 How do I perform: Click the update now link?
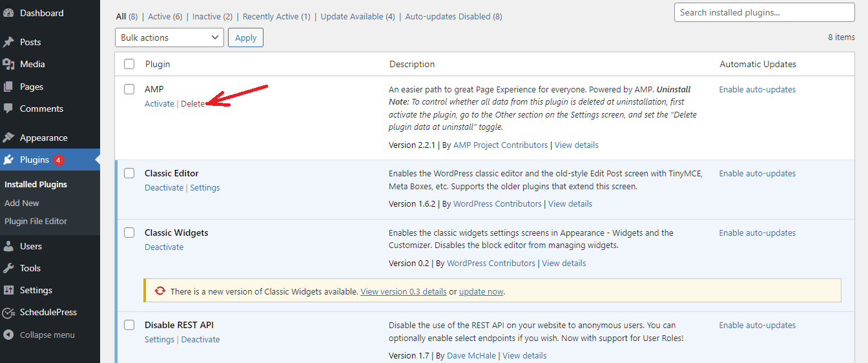tap(481, 291)
